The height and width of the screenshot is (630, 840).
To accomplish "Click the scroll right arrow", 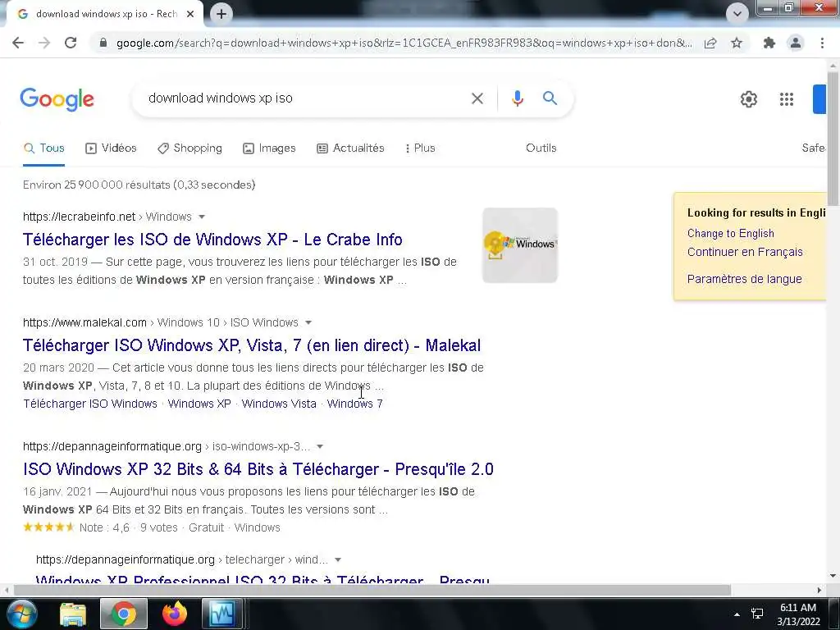I will [819, 591].
